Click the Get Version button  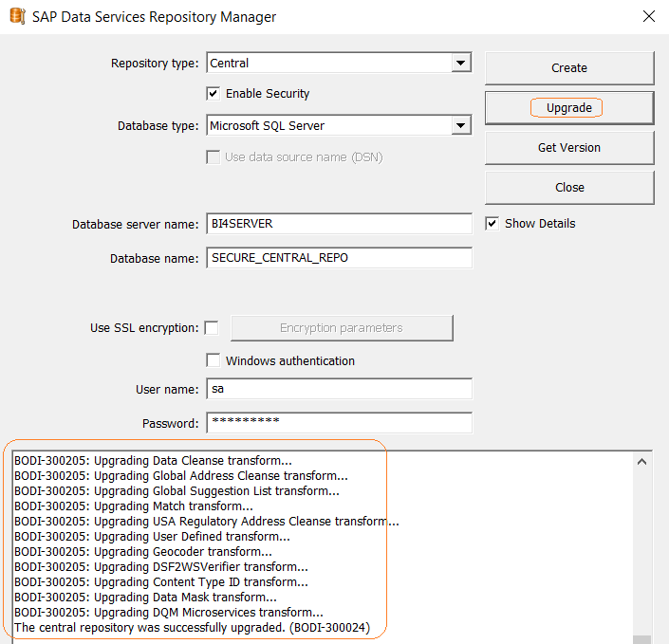(x=569, y=148)
